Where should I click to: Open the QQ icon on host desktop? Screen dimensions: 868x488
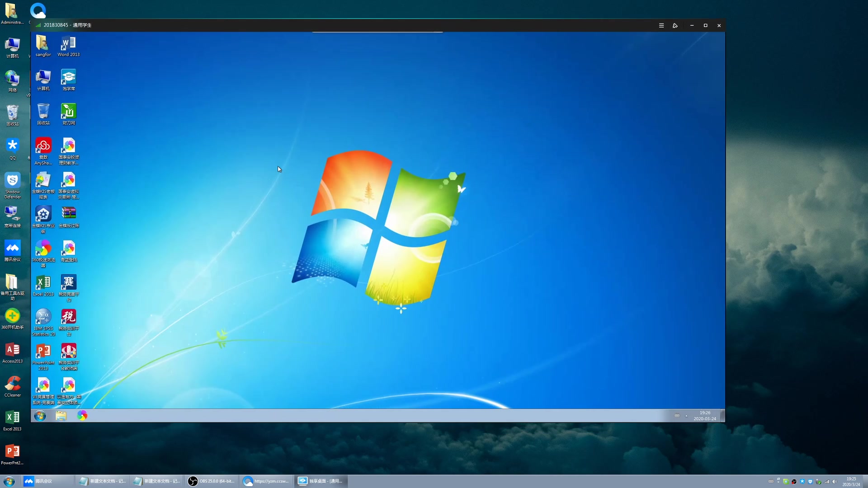[x=13, y=149]
